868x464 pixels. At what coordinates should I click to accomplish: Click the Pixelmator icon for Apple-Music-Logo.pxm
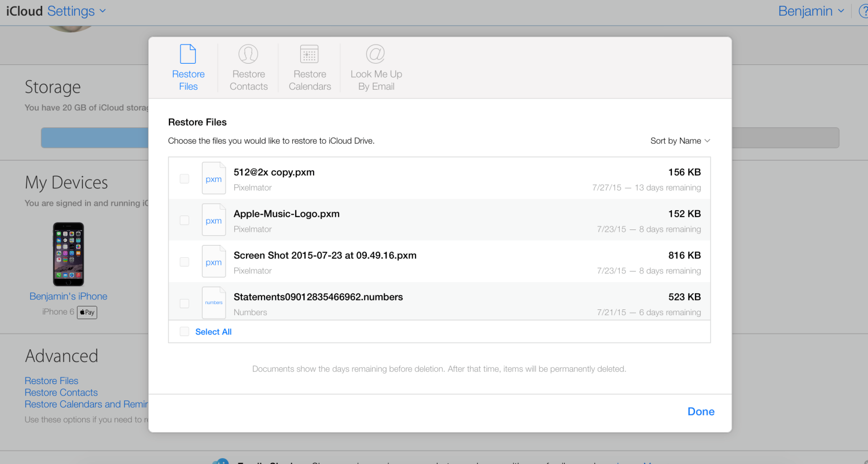click(x=214, y=220)
